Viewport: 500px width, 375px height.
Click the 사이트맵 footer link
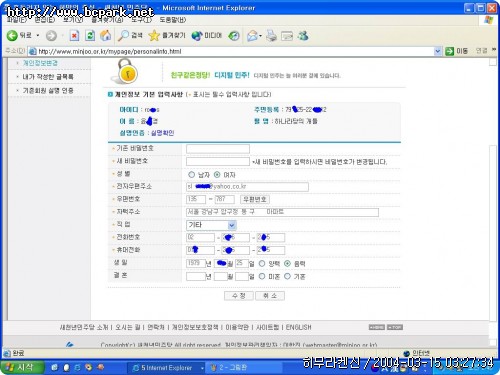coord(267,327)
